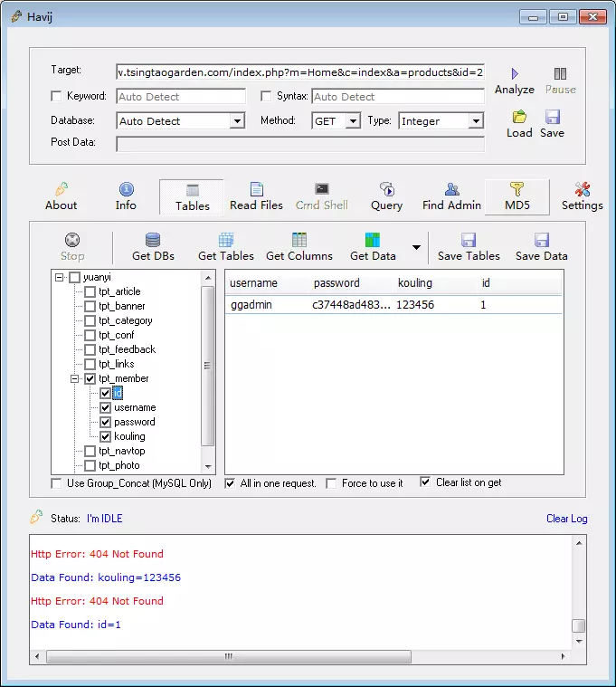Uncheck the tpt_member table checkbox
616x687 pixels.
[90, 378]
